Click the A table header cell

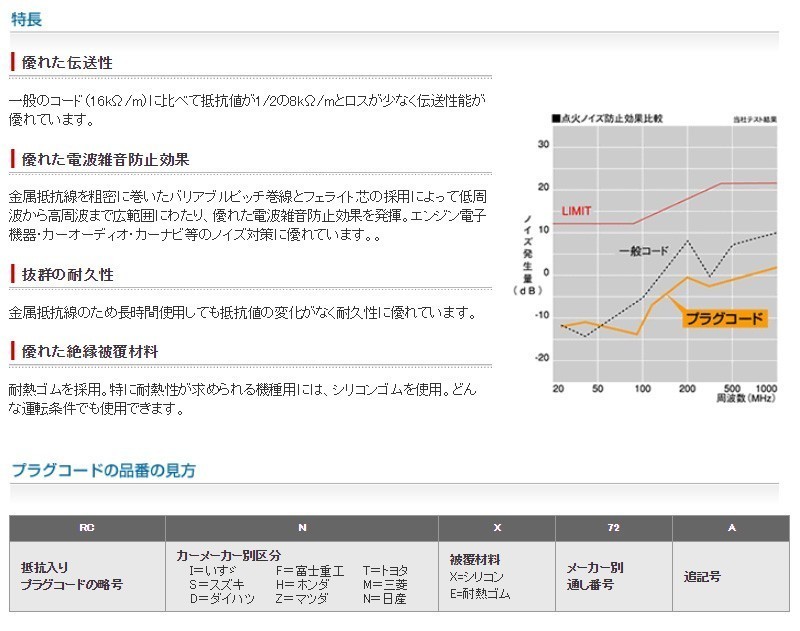click(731, 528)
